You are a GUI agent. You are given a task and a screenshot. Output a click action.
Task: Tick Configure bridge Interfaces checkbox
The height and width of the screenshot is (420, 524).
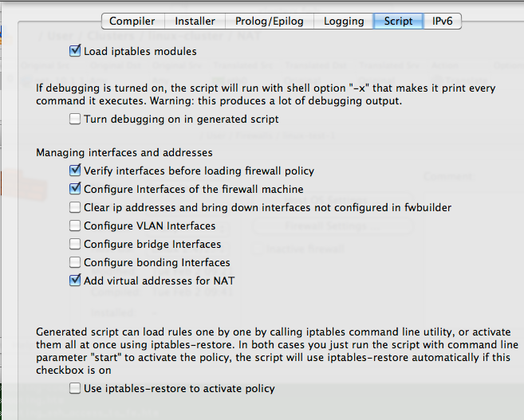(x=76, y=244)
